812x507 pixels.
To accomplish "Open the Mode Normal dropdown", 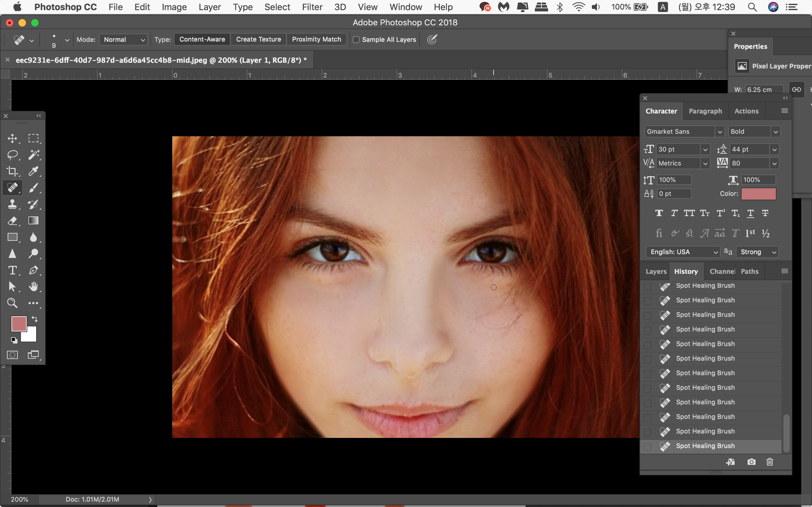I will (124, 40).
